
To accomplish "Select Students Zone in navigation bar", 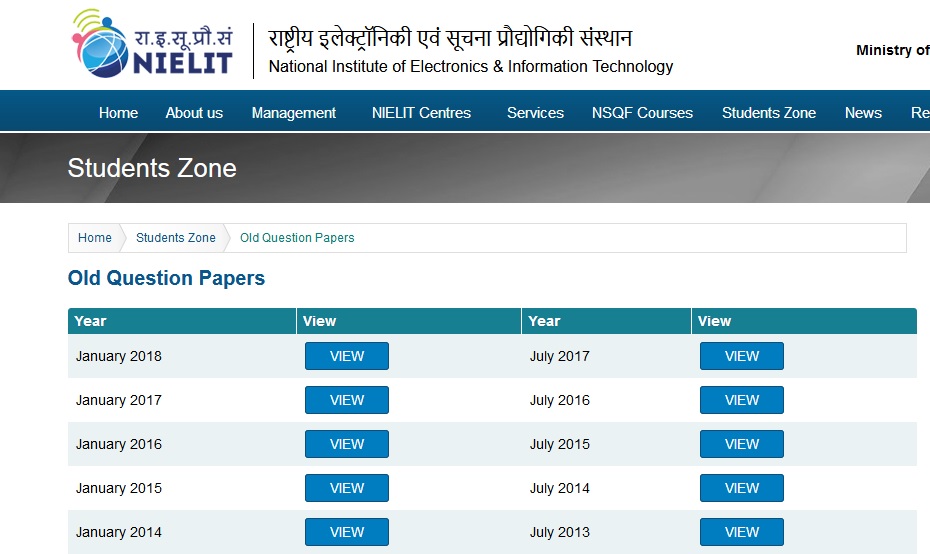I will [x=769, y=113].
